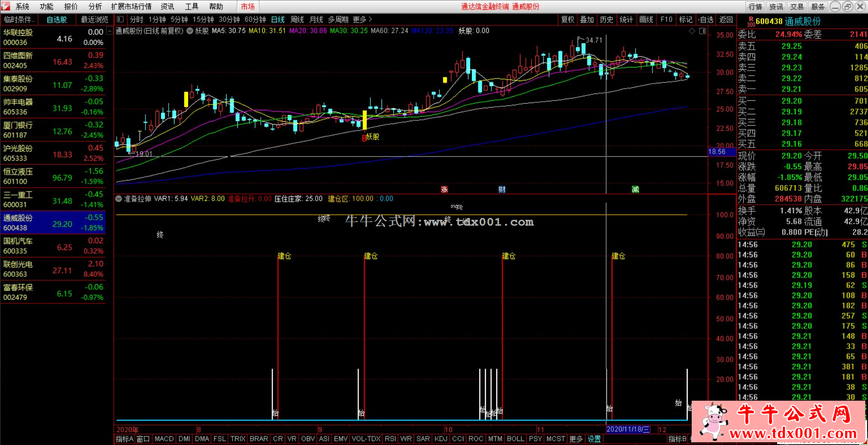
Task: Select the 15分钟 period
Action: point(203,19)
